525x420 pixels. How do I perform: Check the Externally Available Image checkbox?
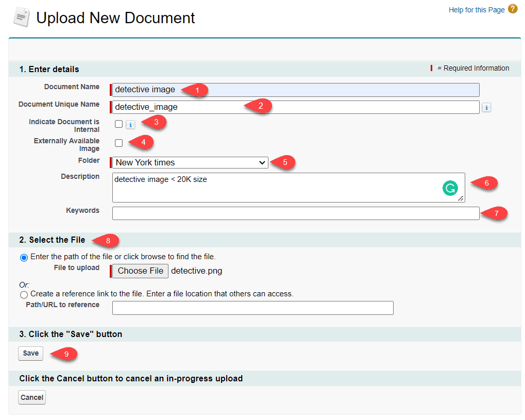[118, 142]
